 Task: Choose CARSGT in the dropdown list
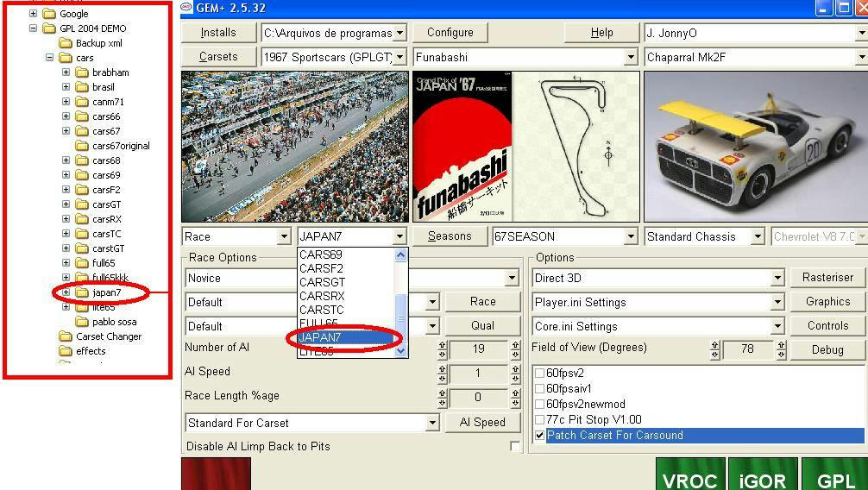[x=346, y=282]
